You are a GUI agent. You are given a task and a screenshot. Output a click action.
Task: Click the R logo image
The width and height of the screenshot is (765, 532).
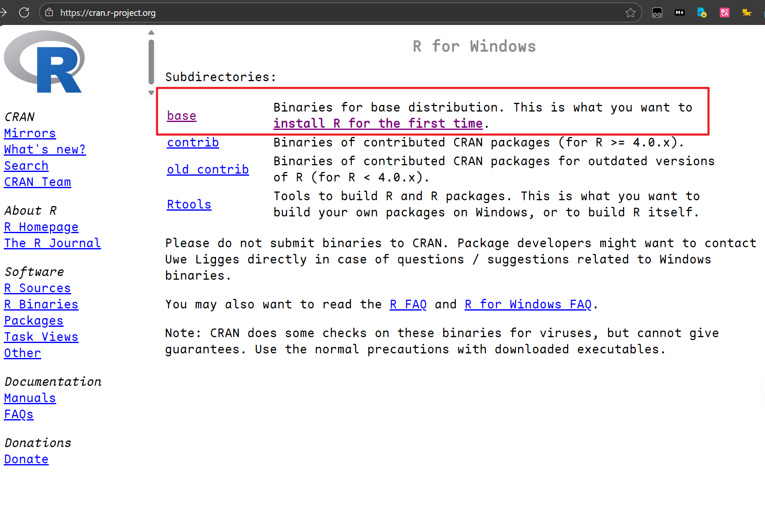tap(44, 62)
